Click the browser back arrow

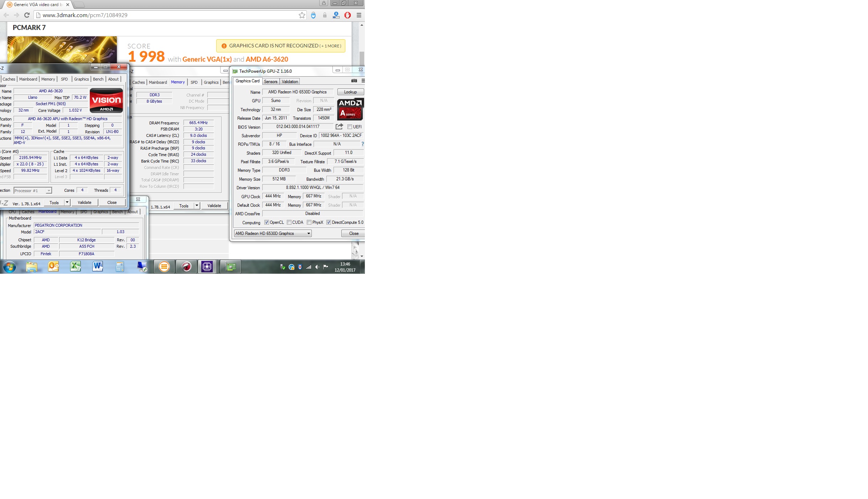[x=6, y=15]
